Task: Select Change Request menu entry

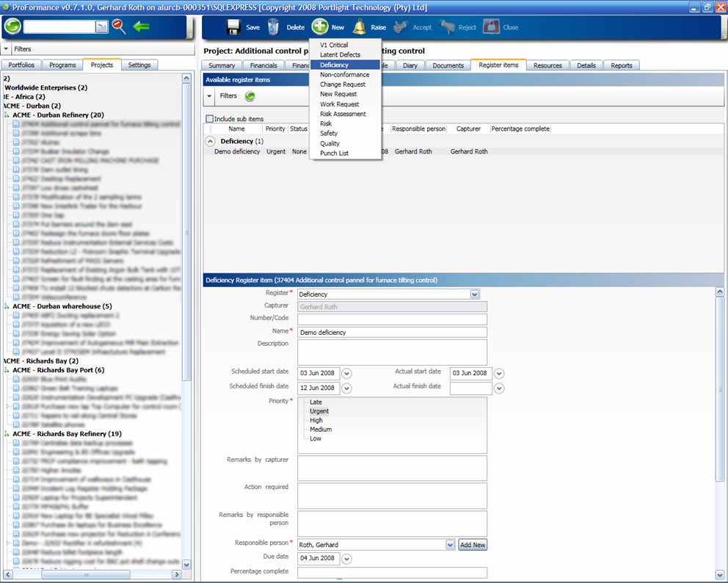Action: coord(343,84)
